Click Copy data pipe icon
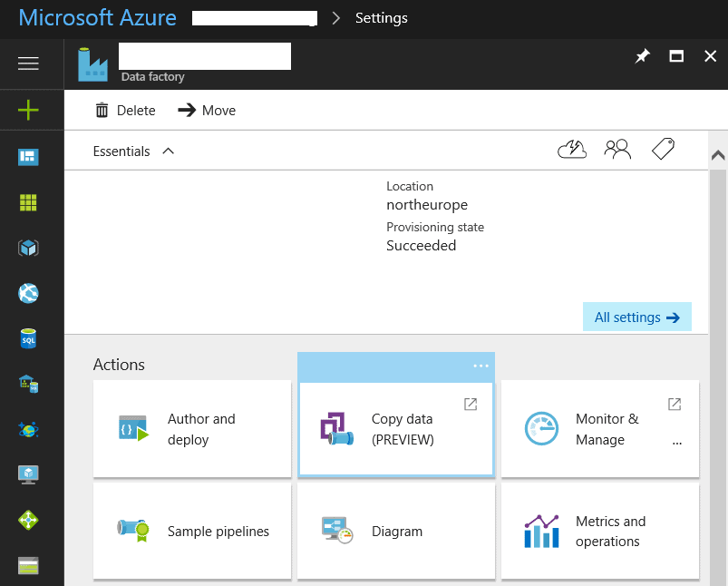Image resolution: width=728 pixels, height=586 pixels. [337, 428]
